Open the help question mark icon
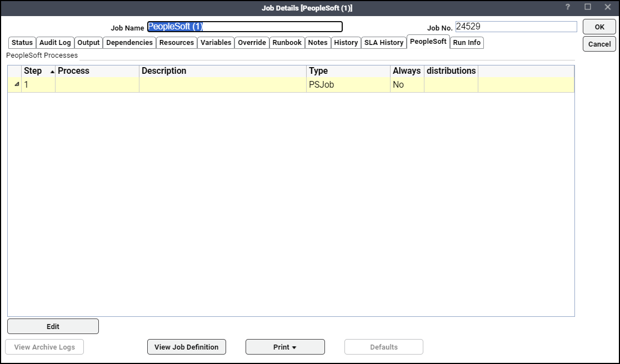Viewport: 620px width, 364px height. coord(567,7)
